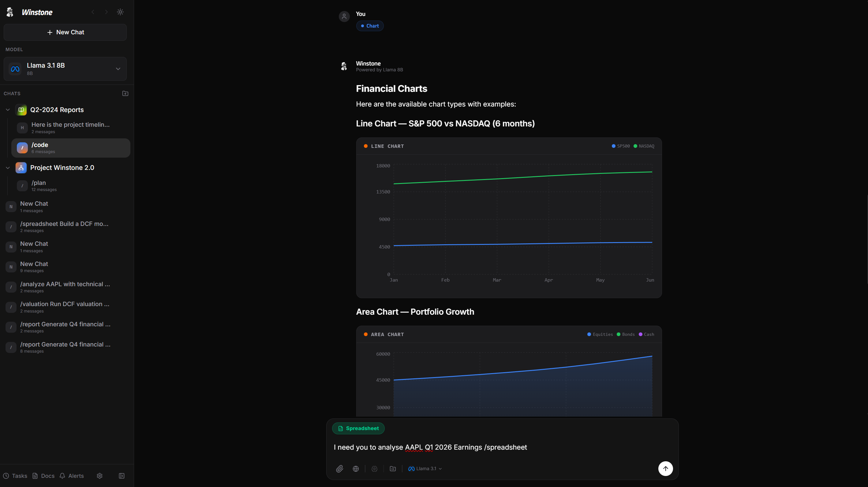Click the tools gear icon in input toolbar
868x487 pixels.
(374, 468)
